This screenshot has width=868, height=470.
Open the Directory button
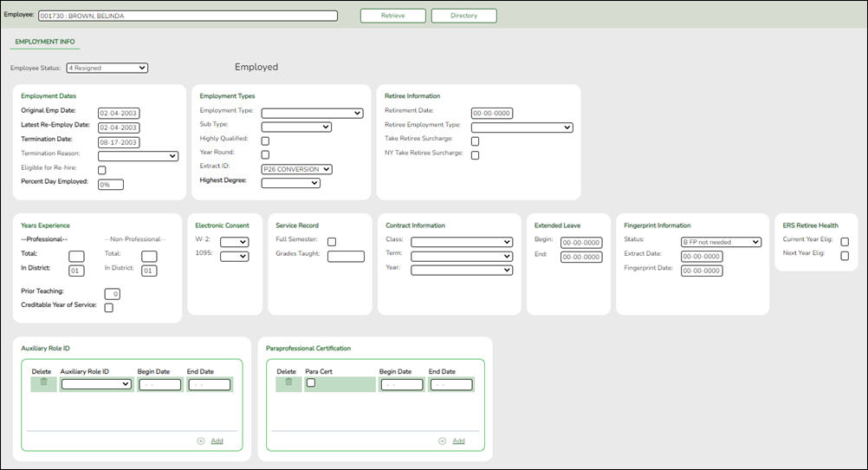pos(464,16)
